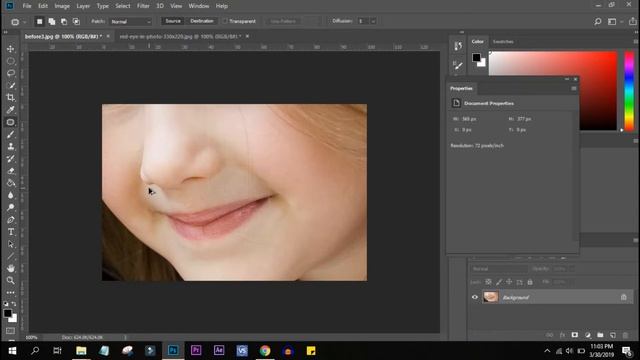This screenshot has height=360, width=640.
Task: Click the Use Pattern button
Action: [x=284, y=21]
